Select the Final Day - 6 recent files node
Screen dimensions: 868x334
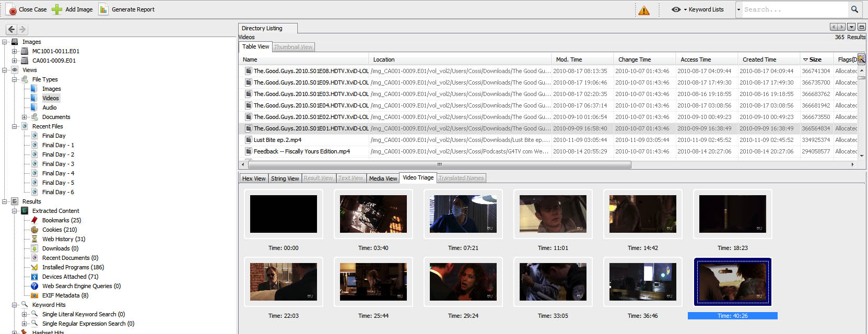[x=58, y=192]
